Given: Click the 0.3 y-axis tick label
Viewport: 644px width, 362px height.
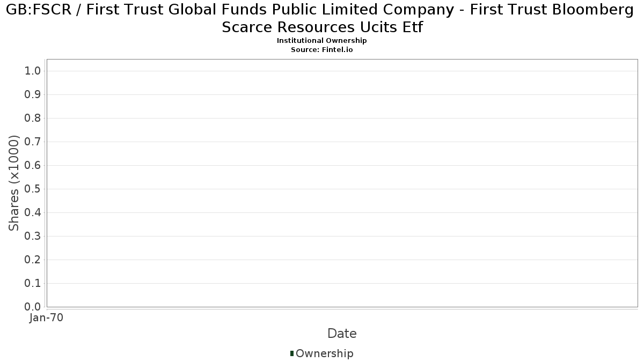Looking at the screenshot, I should [x=33, y=237].
